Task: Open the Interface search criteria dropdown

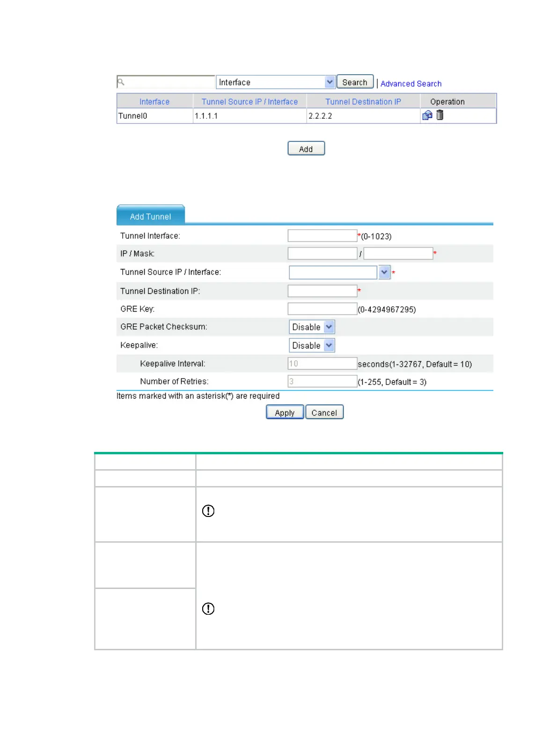Action: click(x=276, y=82)
